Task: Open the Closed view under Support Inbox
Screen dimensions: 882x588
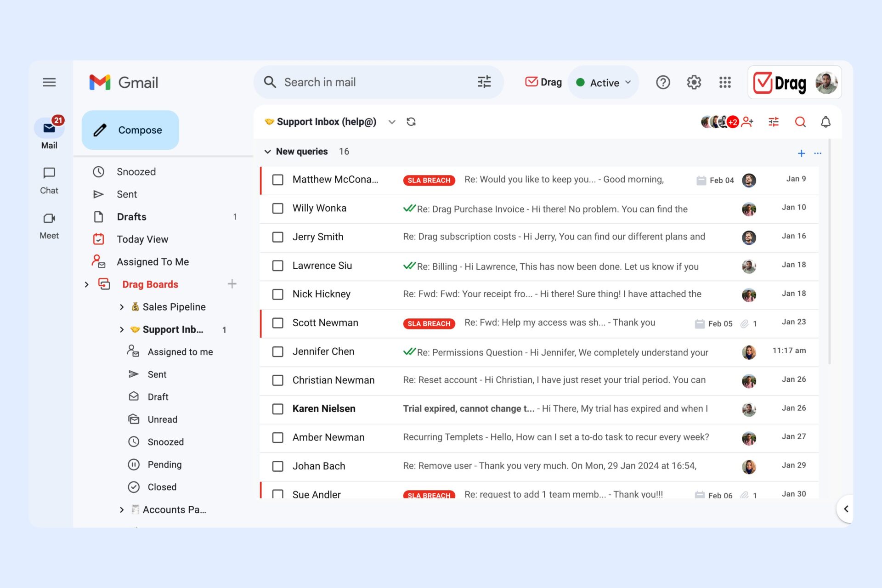Action: [162, 487]
